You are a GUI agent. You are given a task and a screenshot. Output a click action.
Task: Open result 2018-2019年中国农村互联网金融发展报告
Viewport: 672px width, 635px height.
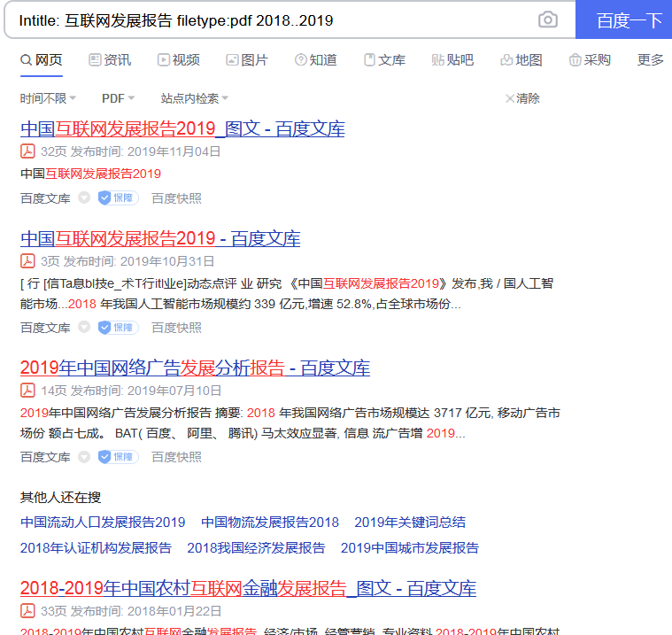(x=248, y=588)
